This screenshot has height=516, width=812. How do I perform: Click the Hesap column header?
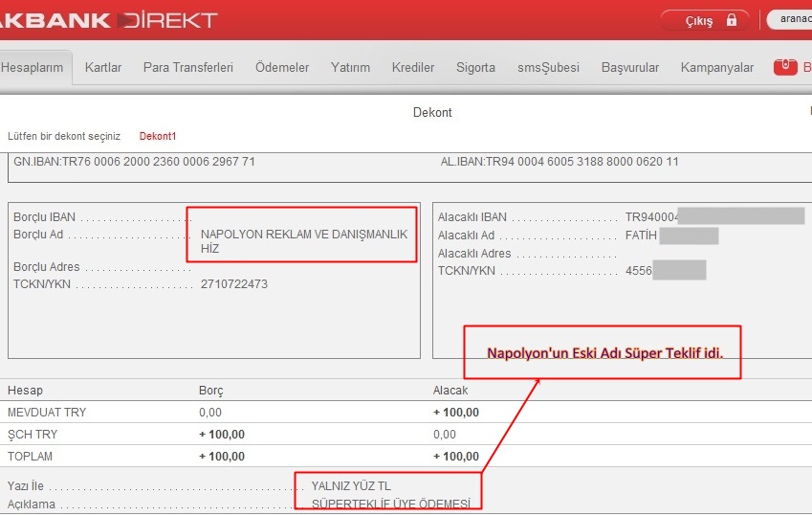pos(25,391)
